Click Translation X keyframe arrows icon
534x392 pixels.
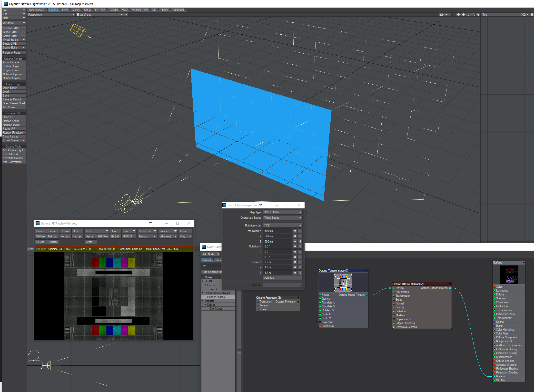pos(295,231)
